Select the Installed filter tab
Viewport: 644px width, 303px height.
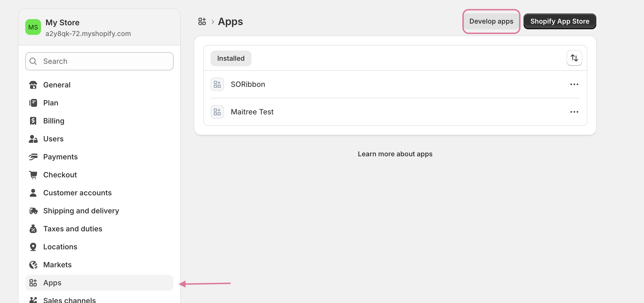[231, 58]
